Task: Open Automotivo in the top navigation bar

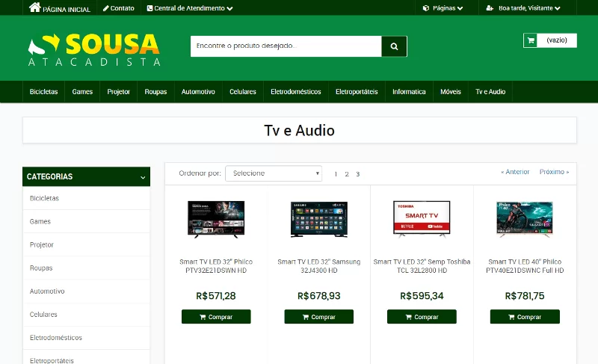Action: 198,92
